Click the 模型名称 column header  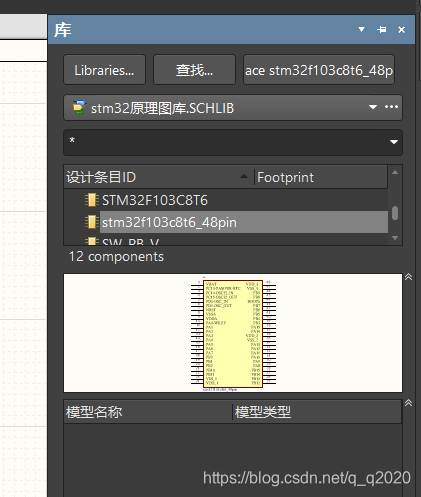tap(148, 412)
